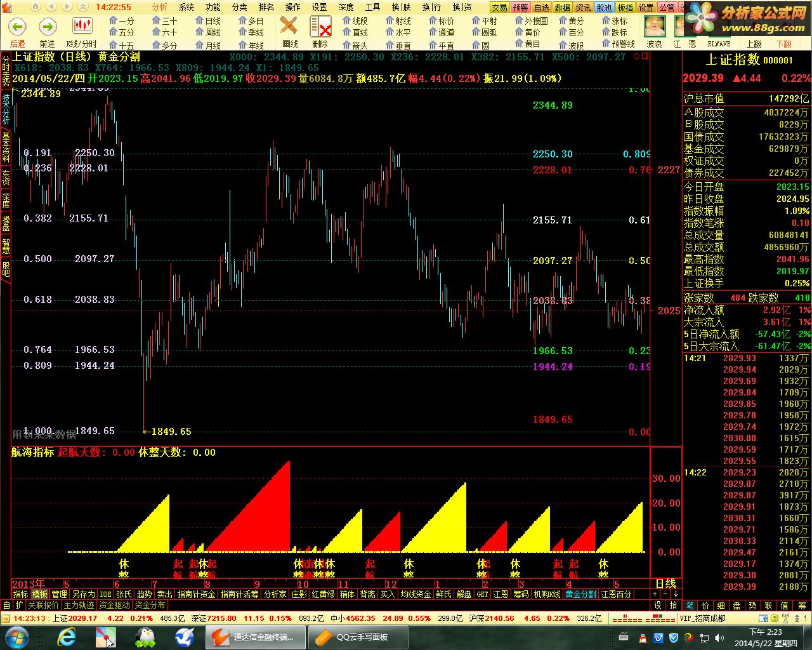Screen dimensions: 812x650
Task: Click the 上翻 page-up button
Action: pos(754,44)
